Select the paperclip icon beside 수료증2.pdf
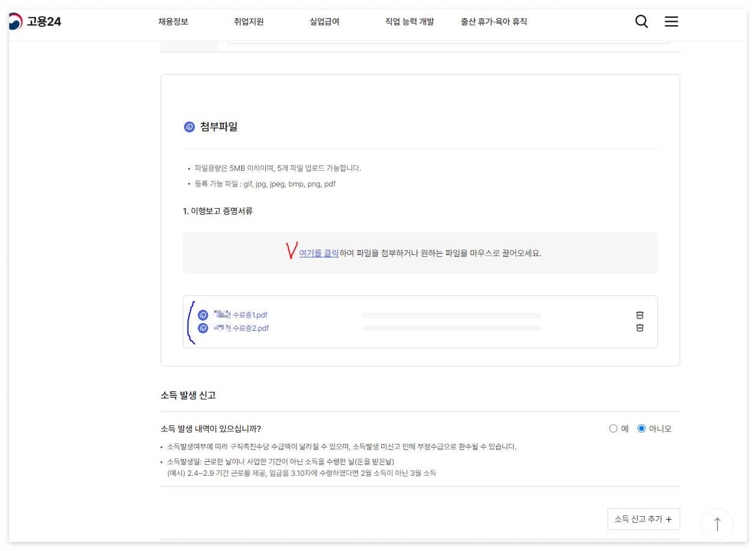The image size is (756, 551). pos(203,328)
